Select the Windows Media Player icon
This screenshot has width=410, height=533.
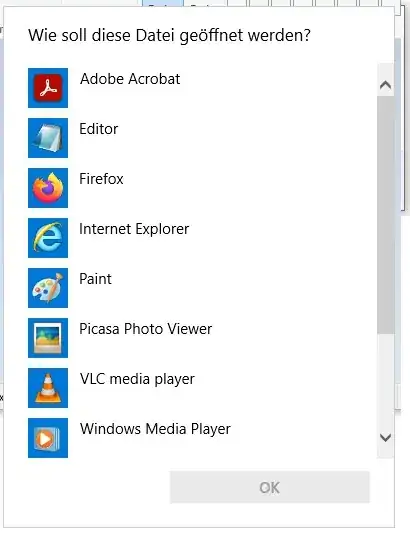coord(48,438)
